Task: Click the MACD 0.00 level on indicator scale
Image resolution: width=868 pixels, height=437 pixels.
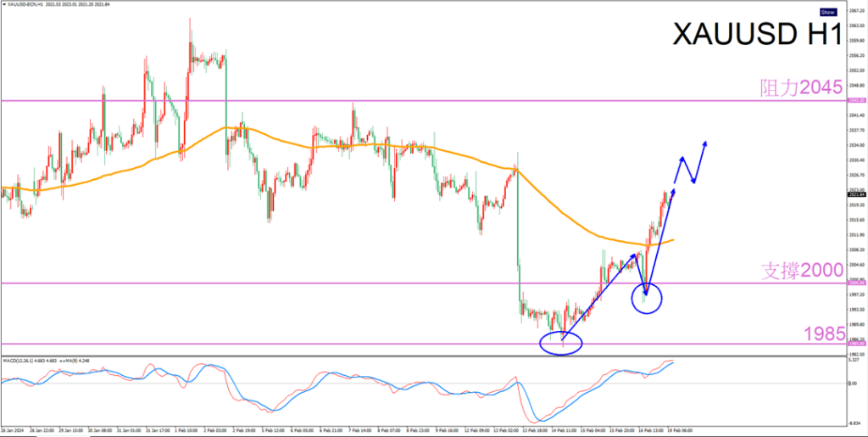Action: pos(855,384)
